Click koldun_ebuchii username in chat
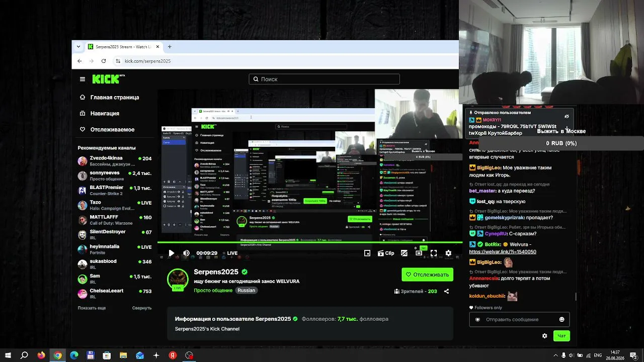 pyautogui.click(x=487, y=296)
